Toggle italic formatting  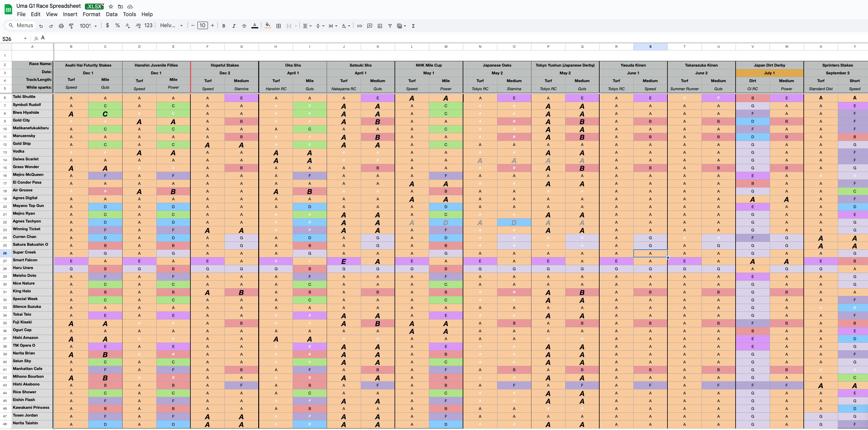pos(234,26)
